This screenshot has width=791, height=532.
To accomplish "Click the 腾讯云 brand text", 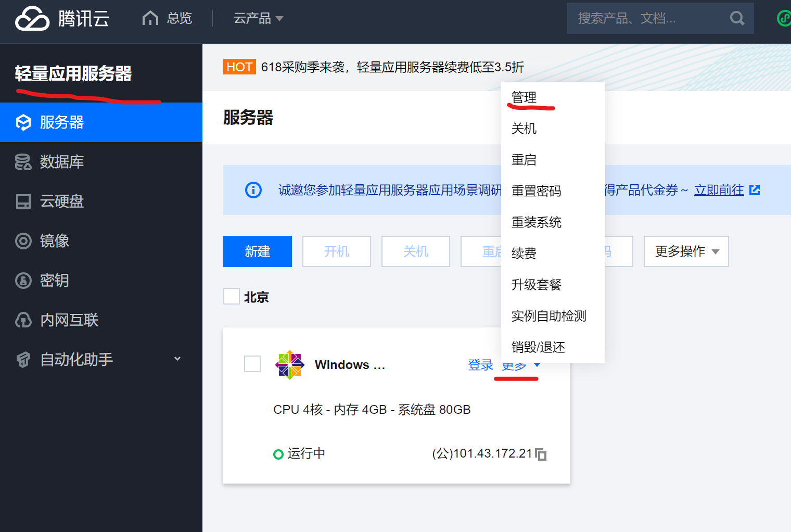I will point(84,19).
